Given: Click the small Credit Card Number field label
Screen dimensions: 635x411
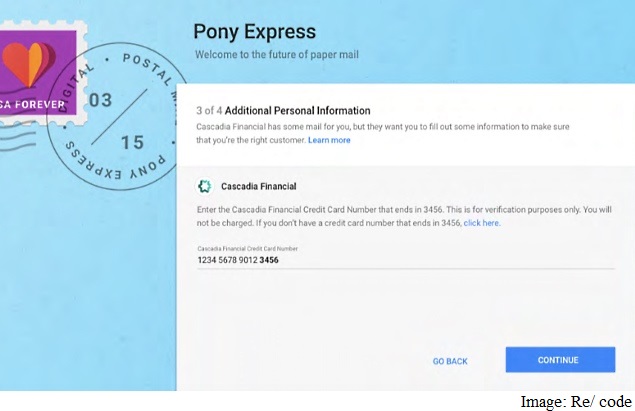Looking at the screenshot, I should pos(247,248).
